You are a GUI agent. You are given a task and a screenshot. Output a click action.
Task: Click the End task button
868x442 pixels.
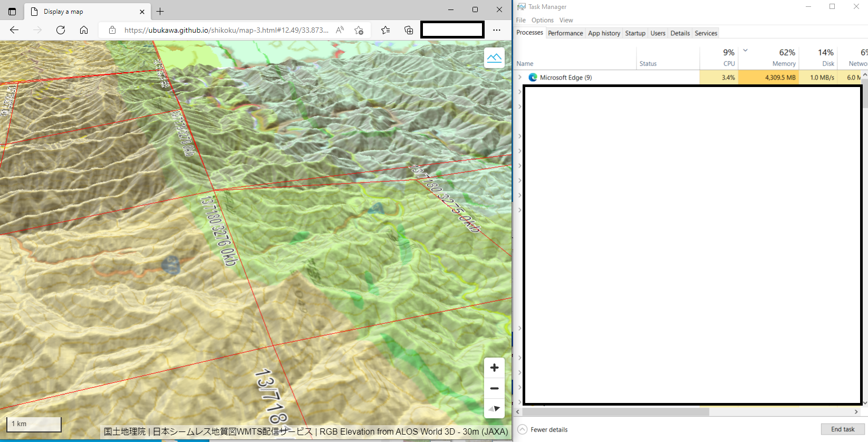[843, 429]
